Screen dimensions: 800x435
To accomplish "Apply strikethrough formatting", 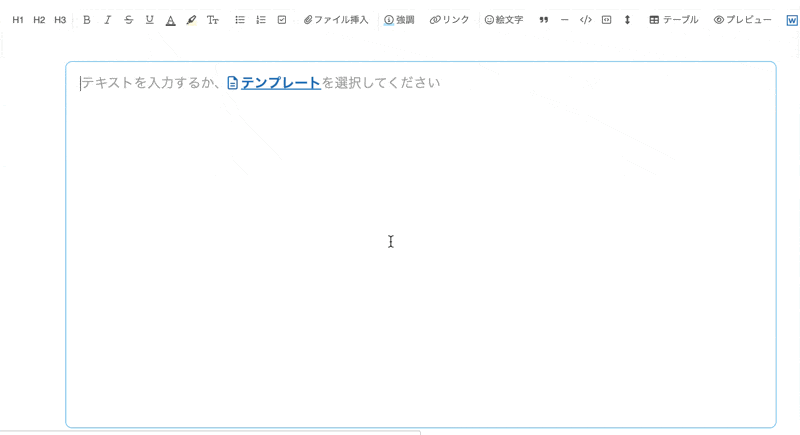I will click(x=129, y=20).
